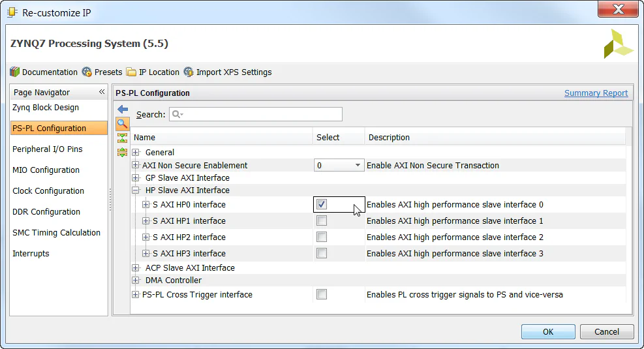Open the AXI Non Secure Enablement dropdown
644x349 pixels.
coord(339,165)
